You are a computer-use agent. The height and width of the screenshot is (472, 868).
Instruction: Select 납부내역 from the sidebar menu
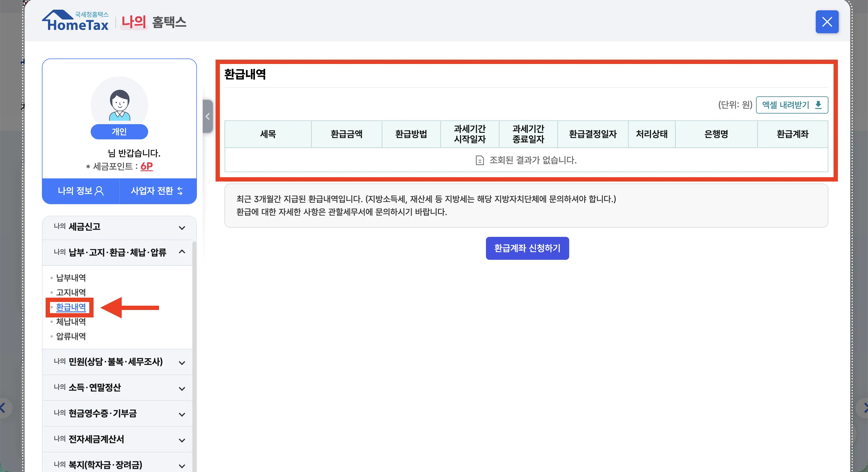click(71, 278)
